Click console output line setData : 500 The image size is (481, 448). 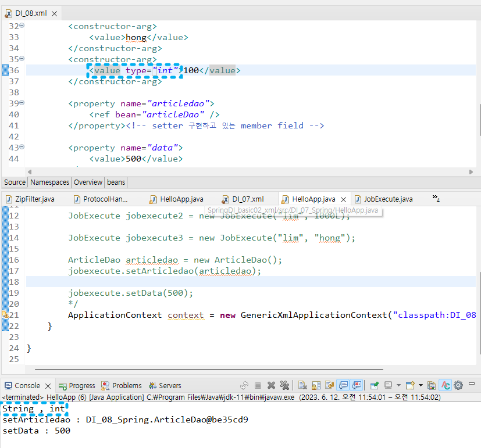coord(36,431)
